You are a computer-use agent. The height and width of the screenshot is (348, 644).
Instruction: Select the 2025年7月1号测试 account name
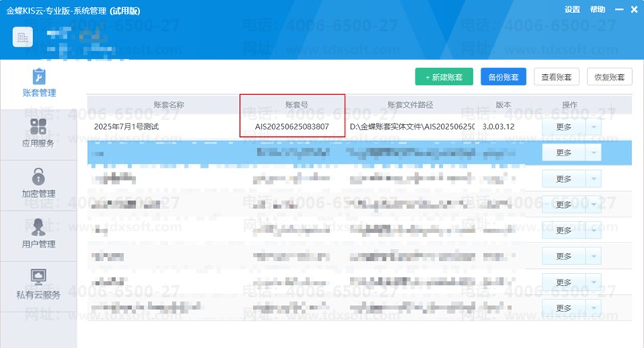pos(126,126)
